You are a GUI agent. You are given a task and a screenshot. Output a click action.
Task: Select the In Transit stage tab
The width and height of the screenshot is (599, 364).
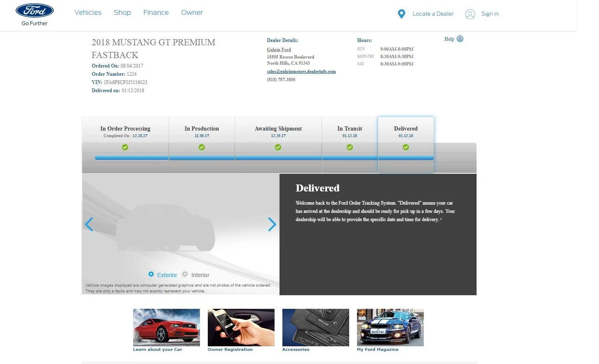pyautogui.click(x=350, y=145)
